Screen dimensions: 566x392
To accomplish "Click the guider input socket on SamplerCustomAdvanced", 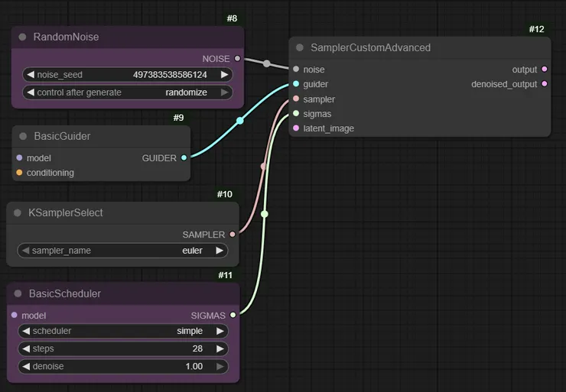I will (296, 83).
